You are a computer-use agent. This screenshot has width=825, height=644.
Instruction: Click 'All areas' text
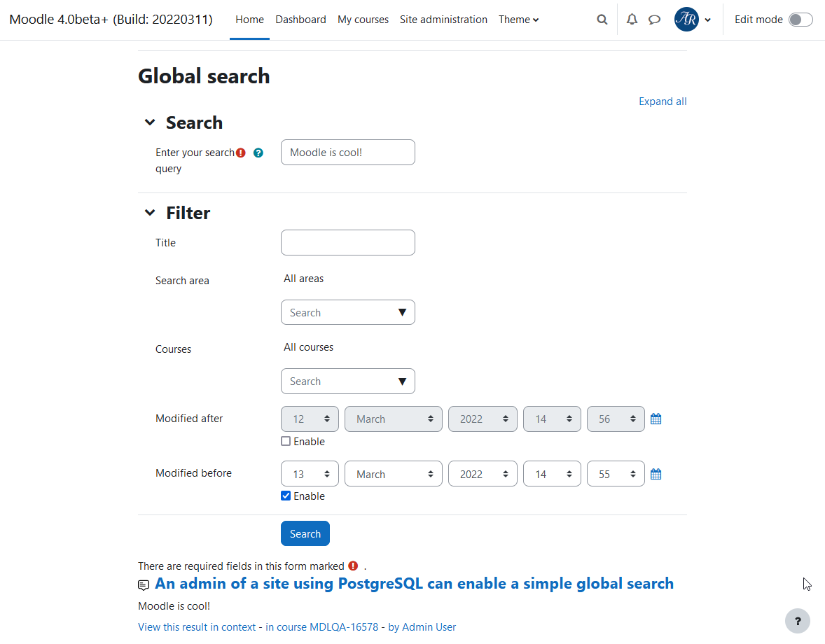click(303, 279)
